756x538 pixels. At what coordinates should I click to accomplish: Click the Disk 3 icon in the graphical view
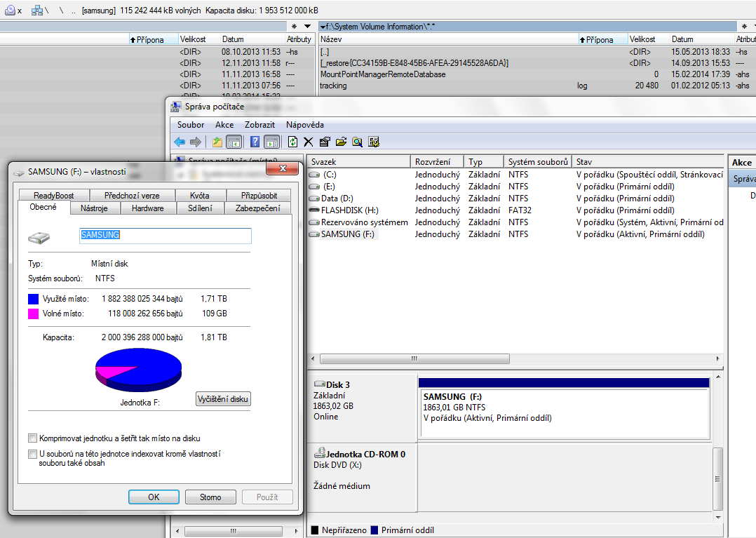(319, 384)
